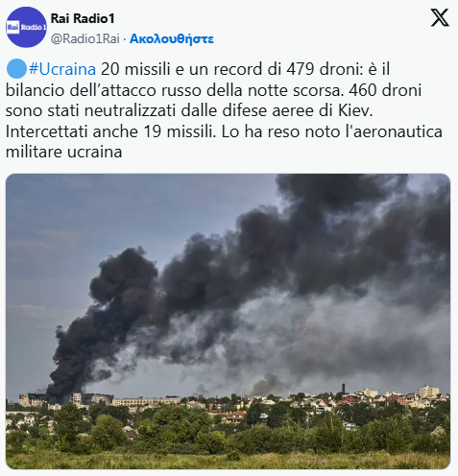The image size is (458, 476).
Task: Click the 'Intercettati anche 19 missili' sentence
Action: 110,131
